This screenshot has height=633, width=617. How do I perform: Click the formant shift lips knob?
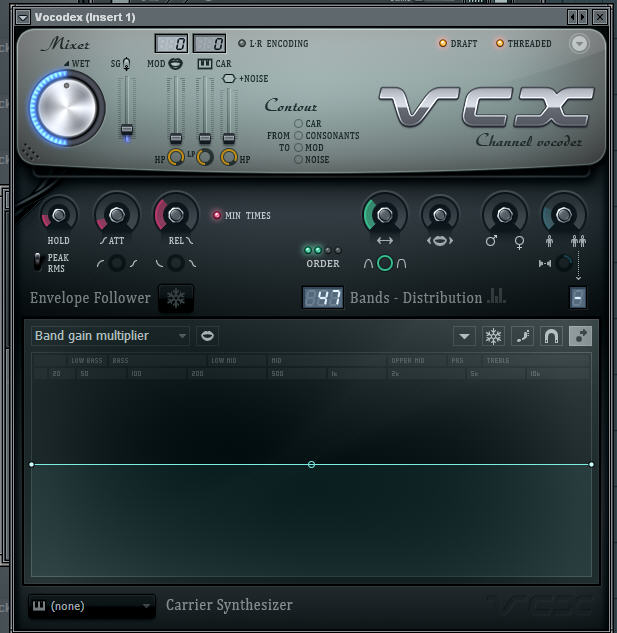pos(440,215)
